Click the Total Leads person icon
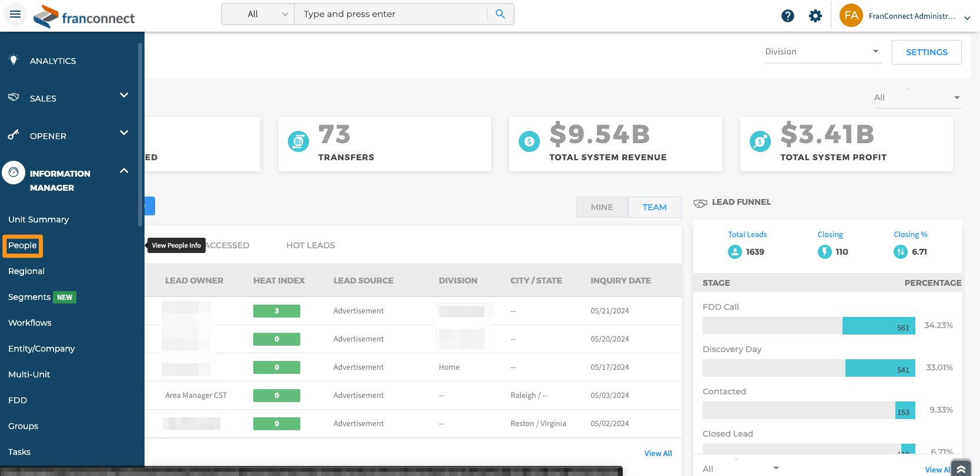Screen dimensions: 980x476 735,252
